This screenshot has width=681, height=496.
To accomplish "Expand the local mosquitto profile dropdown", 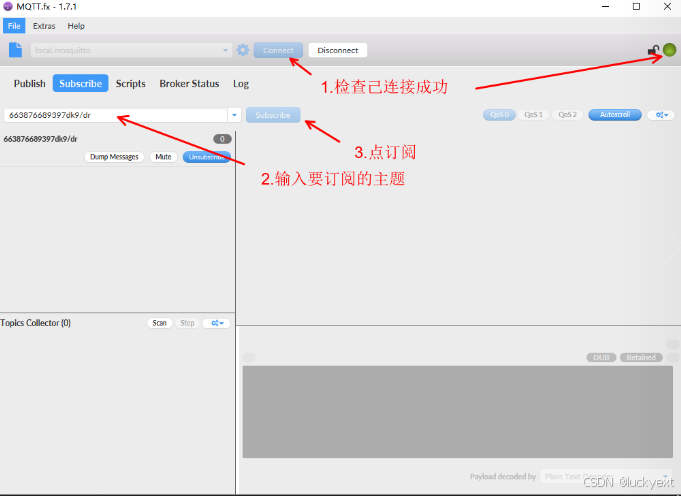I will (x=225, y=50).
